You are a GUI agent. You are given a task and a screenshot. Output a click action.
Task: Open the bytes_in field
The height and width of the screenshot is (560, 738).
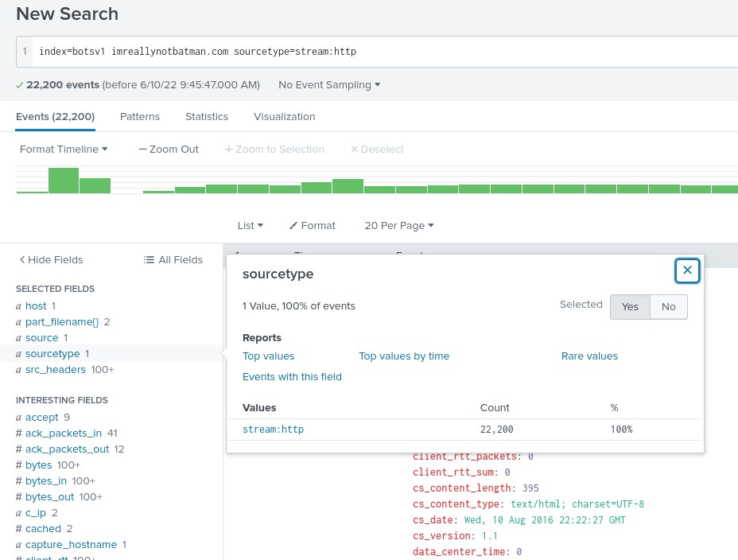point(46,481)
